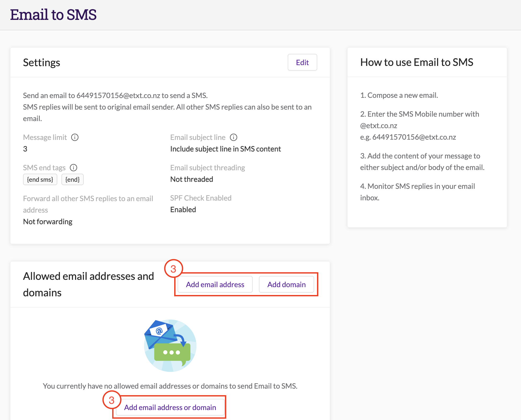This screenshot has width=521, height=420.
Task: Click the Add email address button
Action: tap(215, 285)
